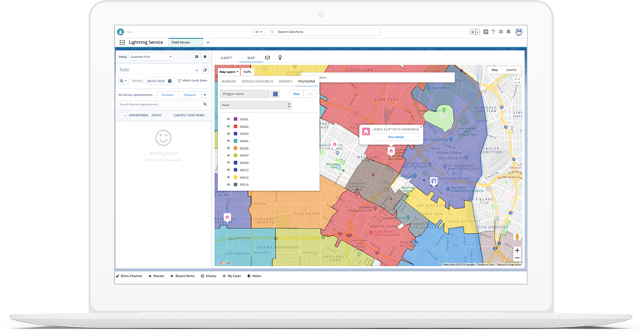Click the policy optimize icon beside Customer First
The image size is (644, 336).
197,56
